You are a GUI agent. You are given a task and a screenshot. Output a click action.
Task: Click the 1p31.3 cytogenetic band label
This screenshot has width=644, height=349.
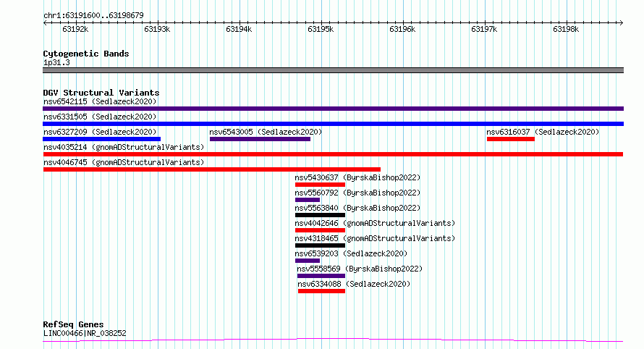pos(56,63)
